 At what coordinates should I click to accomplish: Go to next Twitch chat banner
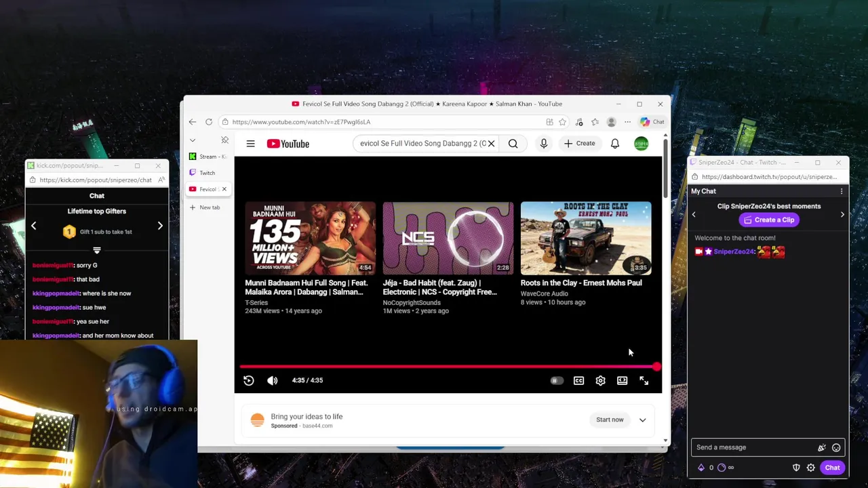point(842,214)
